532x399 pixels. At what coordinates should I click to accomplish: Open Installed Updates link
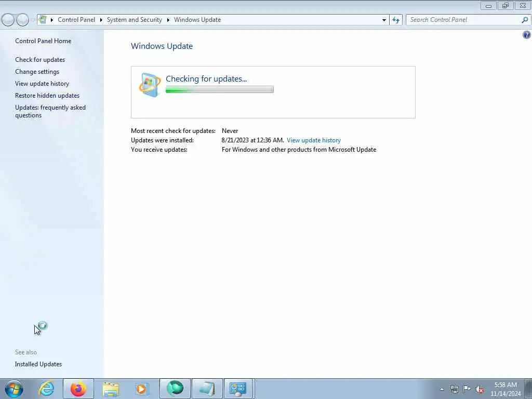pos(38,364)
